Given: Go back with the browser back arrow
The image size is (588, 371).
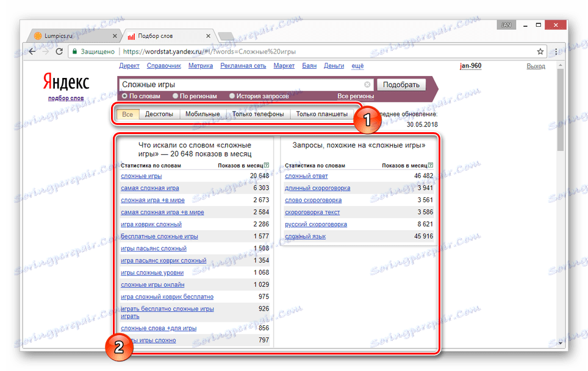Looking at the screenshot, I should point(32,52).
